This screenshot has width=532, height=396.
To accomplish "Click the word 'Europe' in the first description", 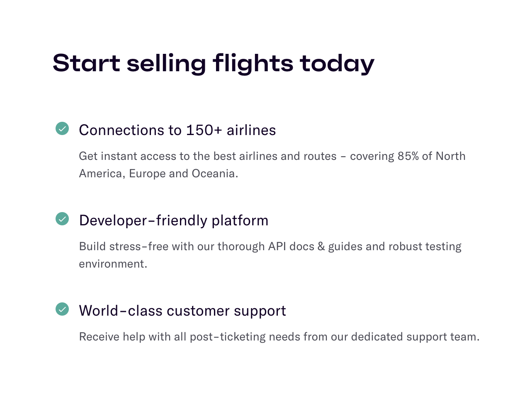I will (x=147, y=174).
